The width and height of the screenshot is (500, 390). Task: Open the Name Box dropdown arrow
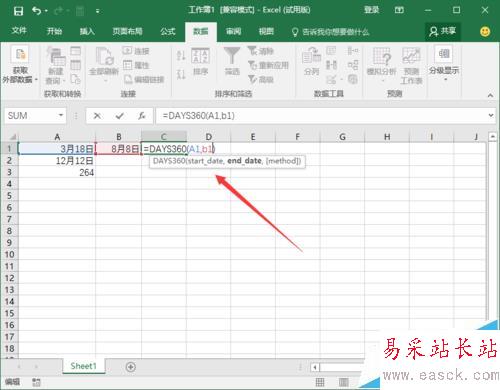coord(61,115)
